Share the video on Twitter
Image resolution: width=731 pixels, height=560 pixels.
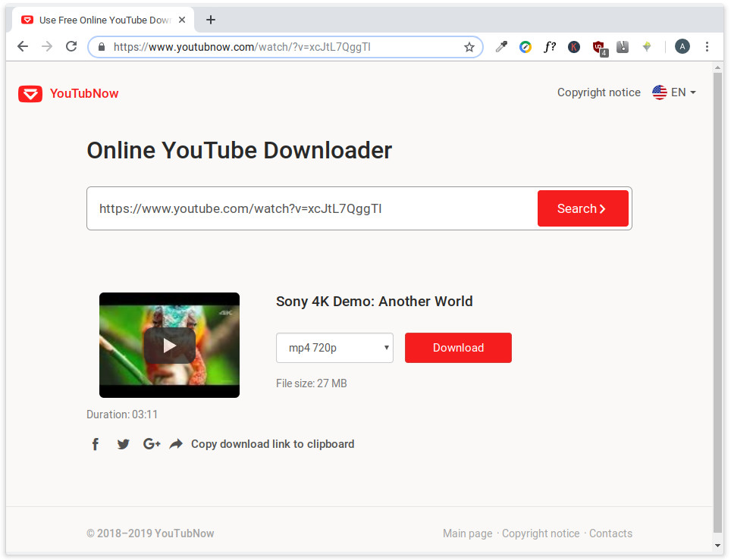point(123,444)
